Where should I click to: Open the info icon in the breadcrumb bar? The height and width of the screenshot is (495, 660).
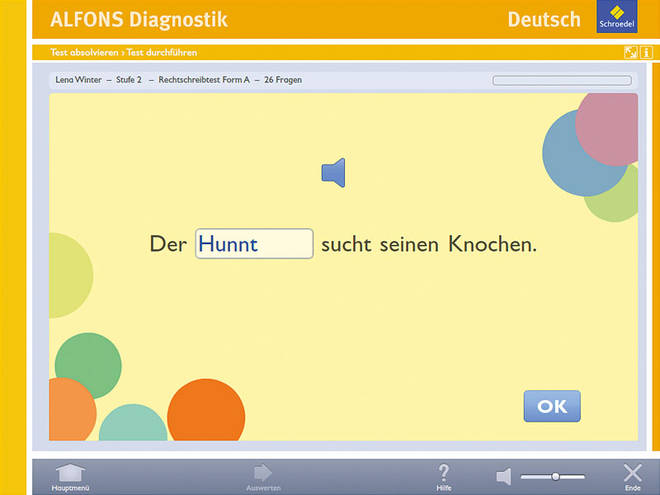646,53
